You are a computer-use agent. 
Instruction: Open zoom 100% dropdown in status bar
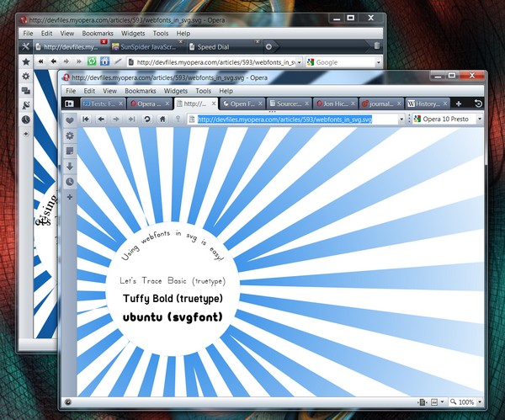tap(480, 402)
